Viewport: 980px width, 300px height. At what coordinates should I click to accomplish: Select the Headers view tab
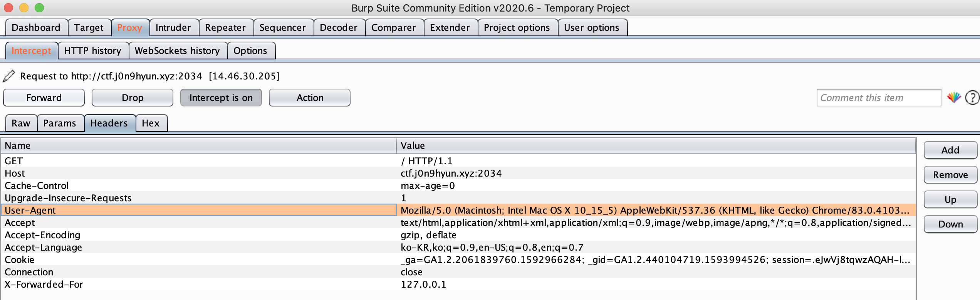pos(109,123)
